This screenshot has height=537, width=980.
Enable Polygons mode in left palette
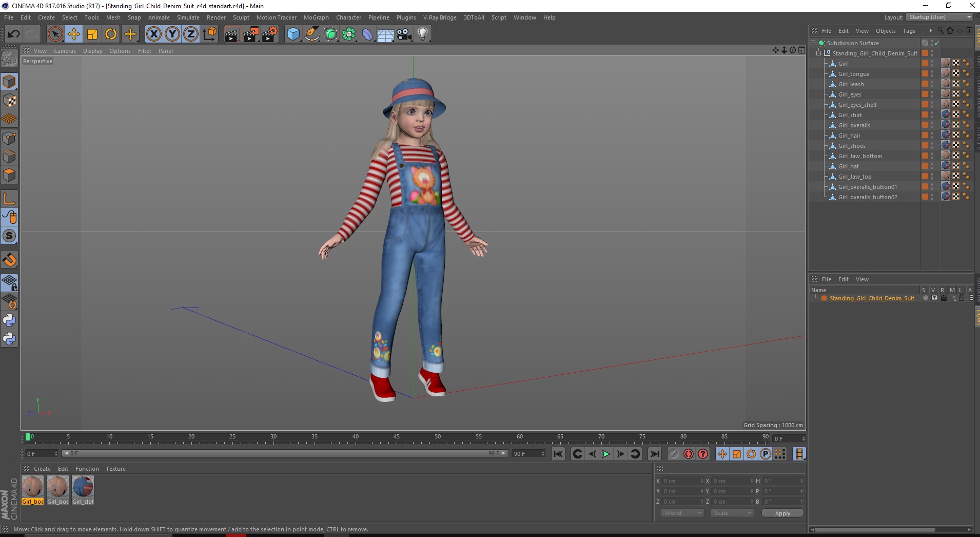click(9, 175)
